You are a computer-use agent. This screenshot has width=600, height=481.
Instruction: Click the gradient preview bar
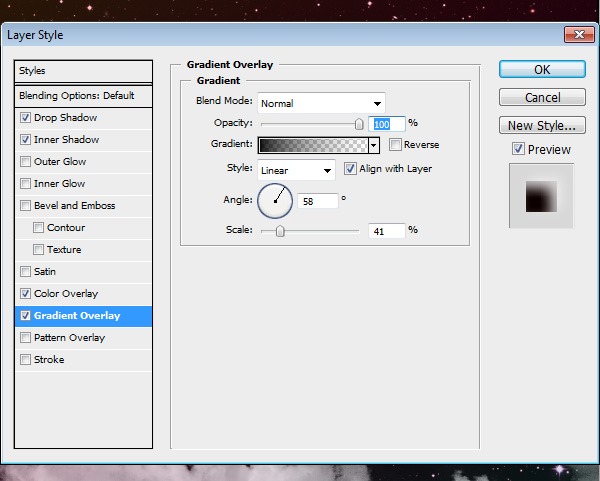pos(313,145)
